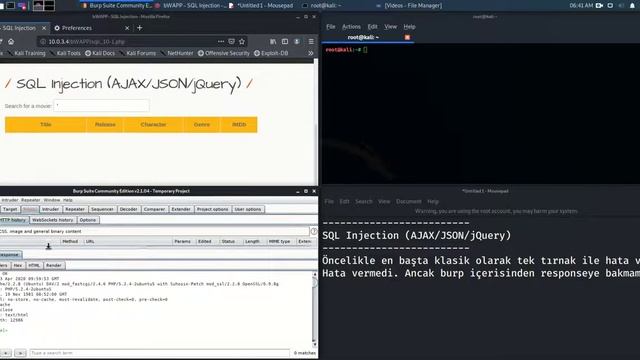Open terminal File menu
The height and width of the screenshot is (360, 640).
[x=331, y=27]
